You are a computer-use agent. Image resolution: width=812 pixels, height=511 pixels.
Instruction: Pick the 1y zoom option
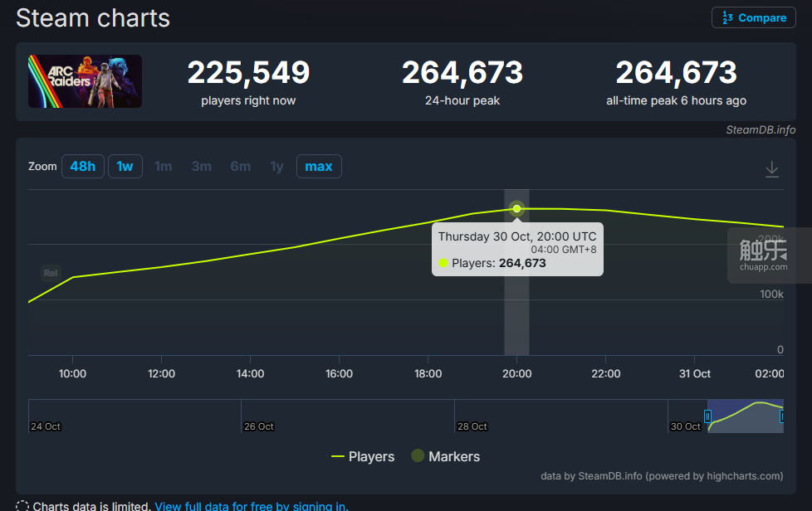coord(276,167)
